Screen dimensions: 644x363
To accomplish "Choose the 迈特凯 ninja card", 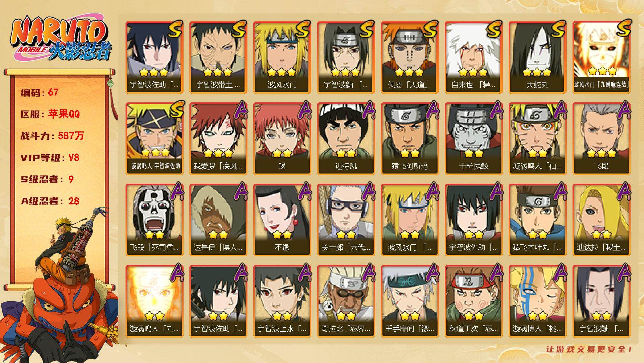I will [346, 139].
